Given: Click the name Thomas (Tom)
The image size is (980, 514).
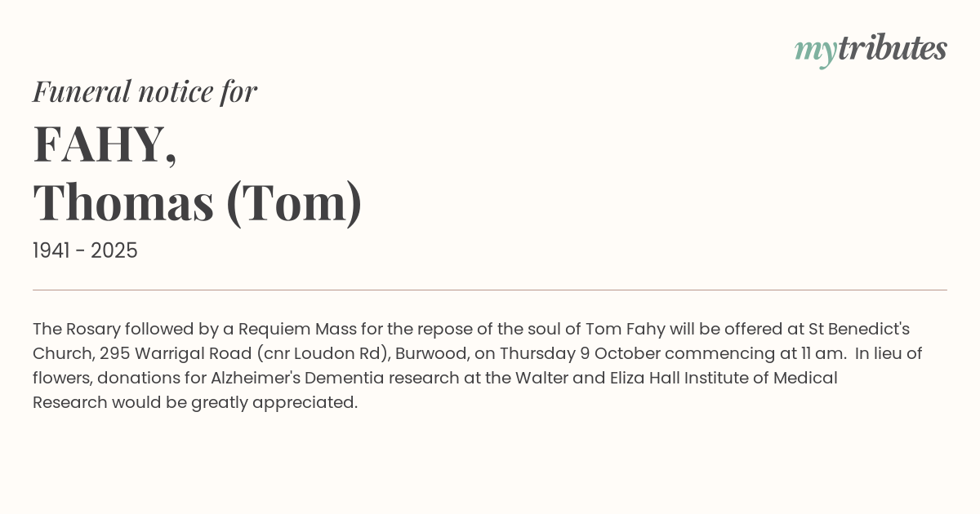Looking at the screenshot, I should (x=198, y=202).
